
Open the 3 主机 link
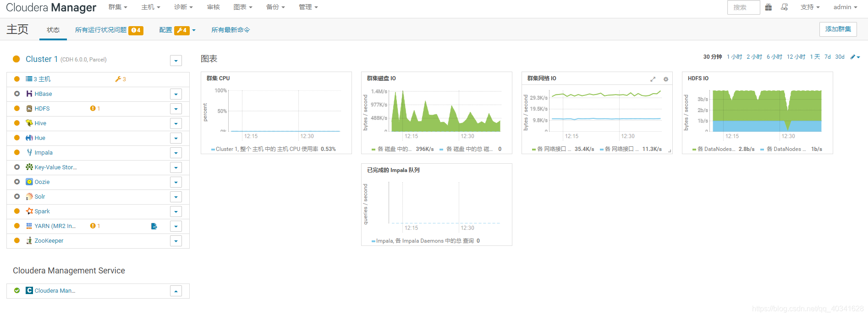pos(42,79)
